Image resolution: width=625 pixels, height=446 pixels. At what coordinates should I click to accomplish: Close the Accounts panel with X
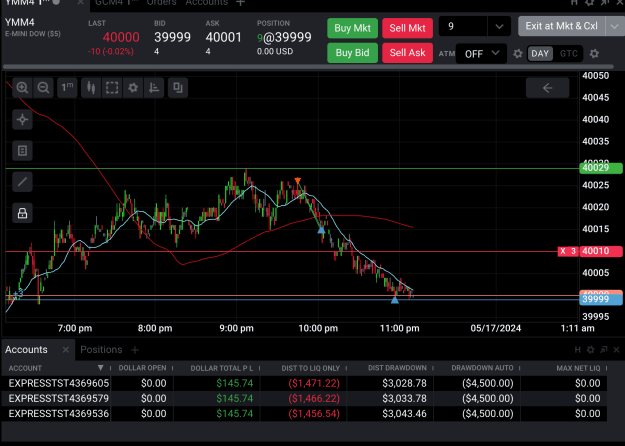pos(617,350)
